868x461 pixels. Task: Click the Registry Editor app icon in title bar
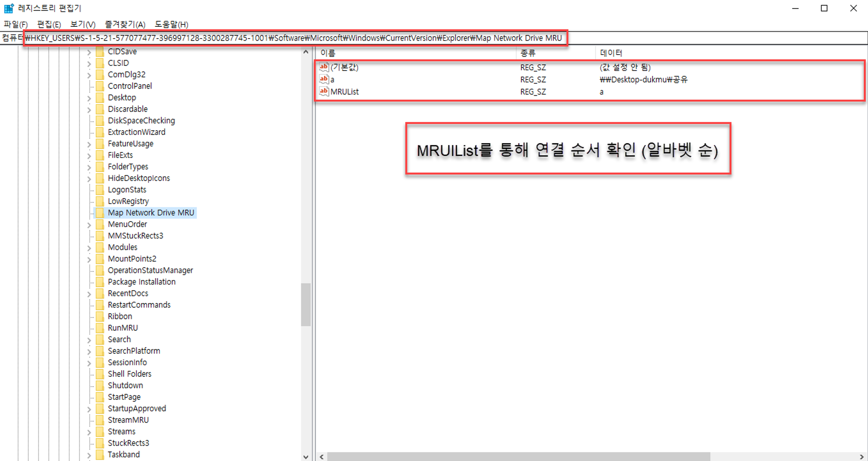coord(9,8)
